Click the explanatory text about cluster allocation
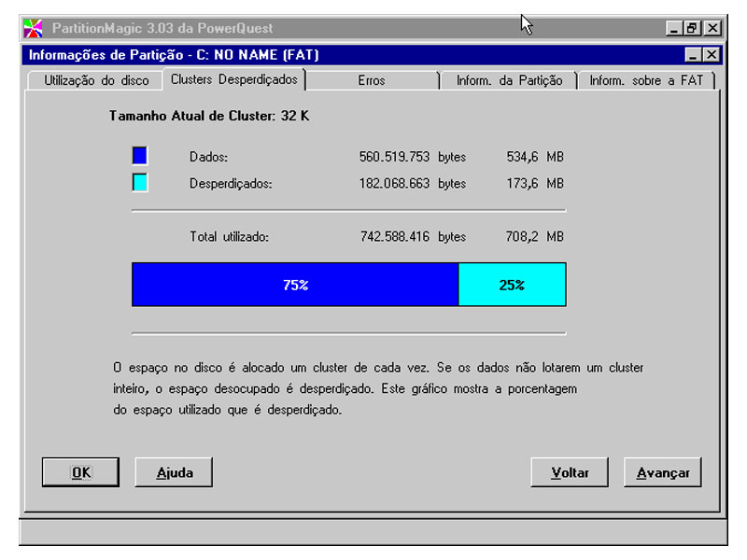This screenshot has width=747, height=560. (x=373, y=387)
